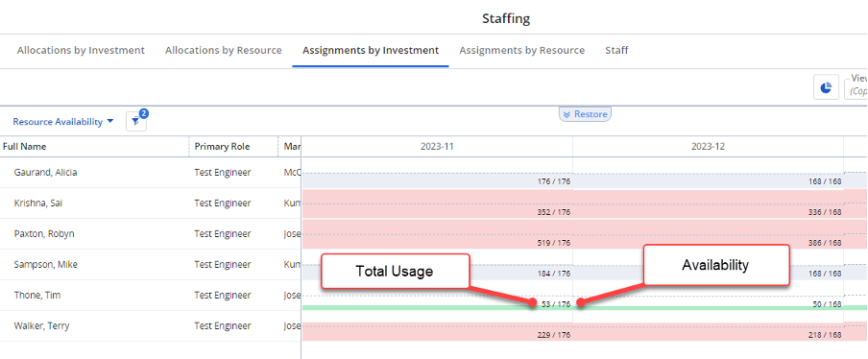Click Test Engineer role for Krishna, Sai
Image resolution: width=868 pixels, height=359 pixels.
pyautogui.click(x=222, y=203)
